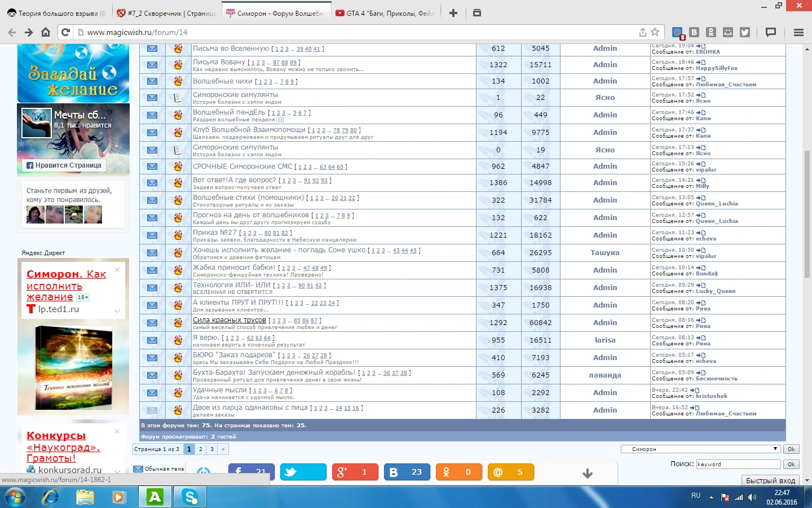Open the browser home page
812x508 pixels.
46,32
